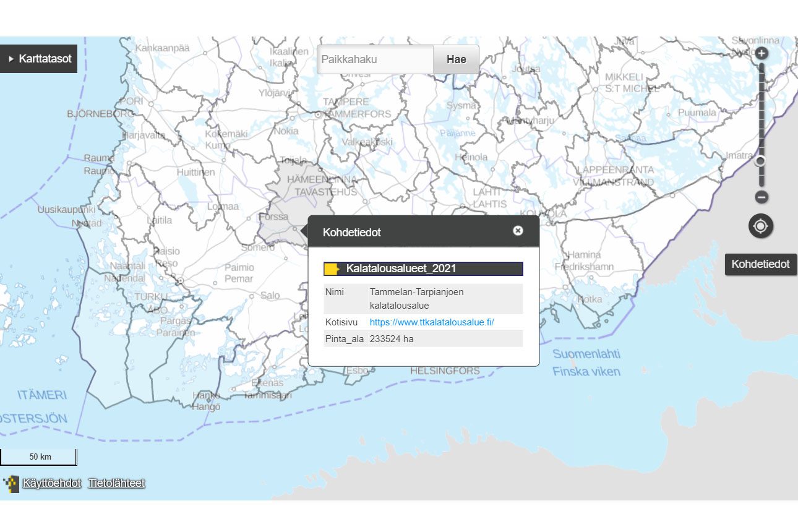Click the Huittinen label on map
Screen dimensions: 798x532
coord(195,173)
